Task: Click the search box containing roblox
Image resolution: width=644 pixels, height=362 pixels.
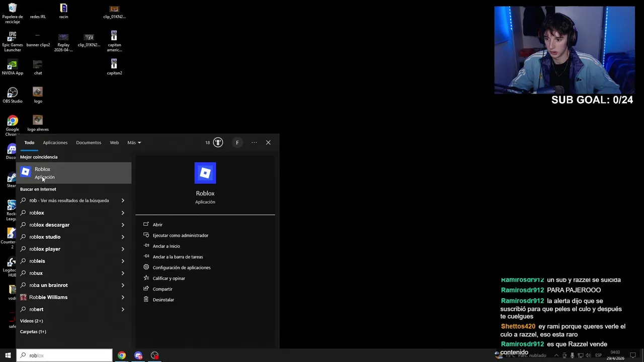Action: 64,355
